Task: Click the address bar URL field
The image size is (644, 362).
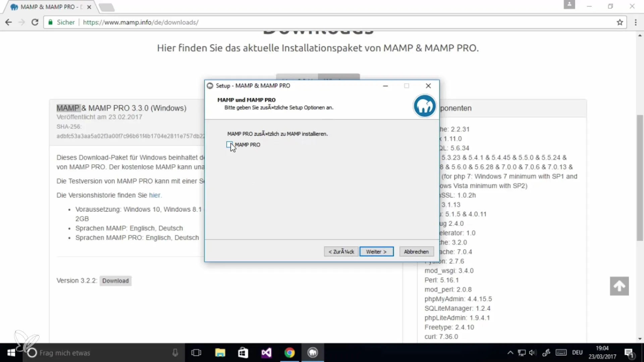Action: pyautogui.click(x=335, y=22)
